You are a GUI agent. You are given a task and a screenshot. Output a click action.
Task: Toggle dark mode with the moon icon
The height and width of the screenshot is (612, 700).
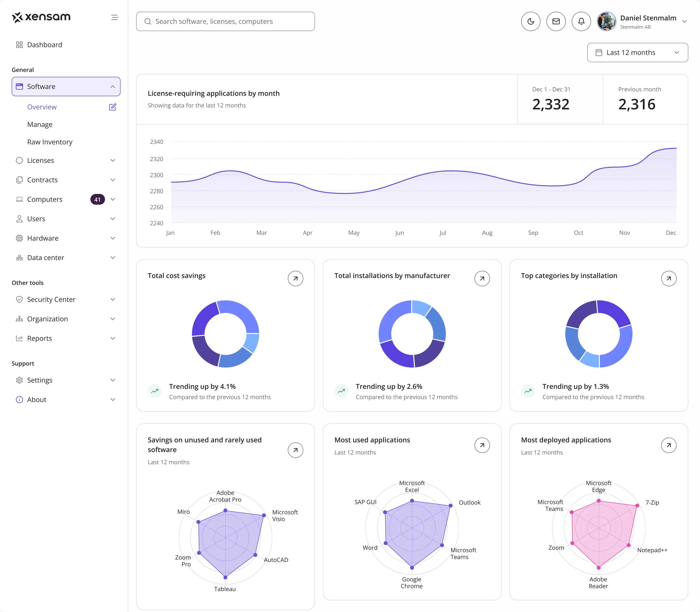[531, 22]
